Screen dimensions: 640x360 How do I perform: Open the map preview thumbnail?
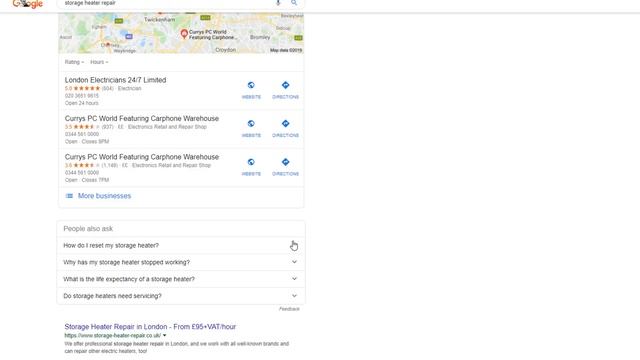[x=181, y=33]
